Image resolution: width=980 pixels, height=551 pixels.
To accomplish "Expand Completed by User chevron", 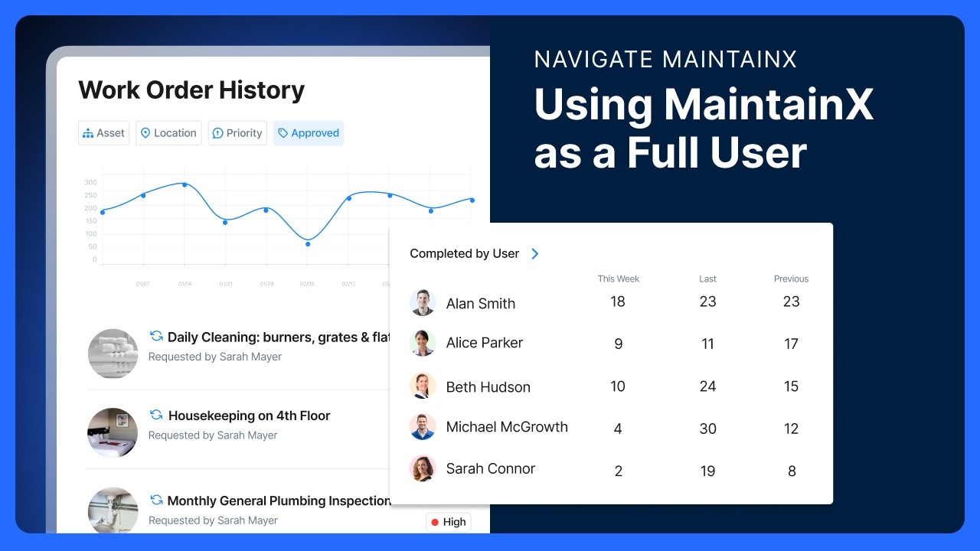I will [x=535, y=254].
